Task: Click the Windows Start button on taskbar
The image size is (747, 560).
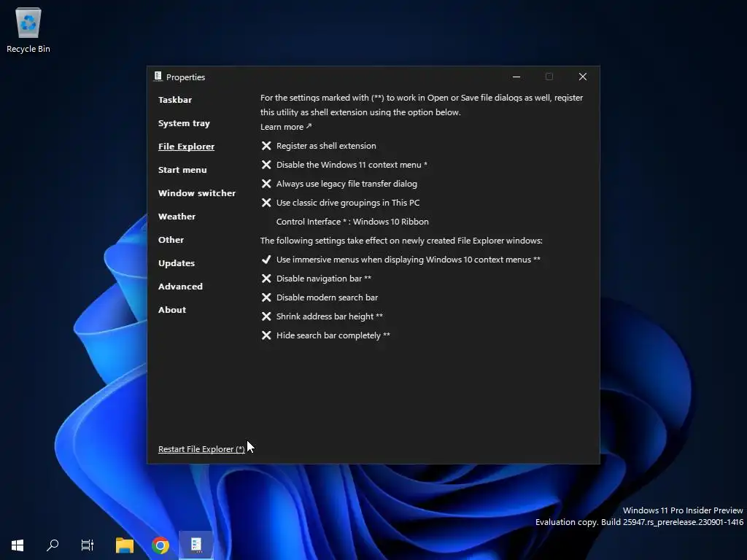Action: pos(18,545)
